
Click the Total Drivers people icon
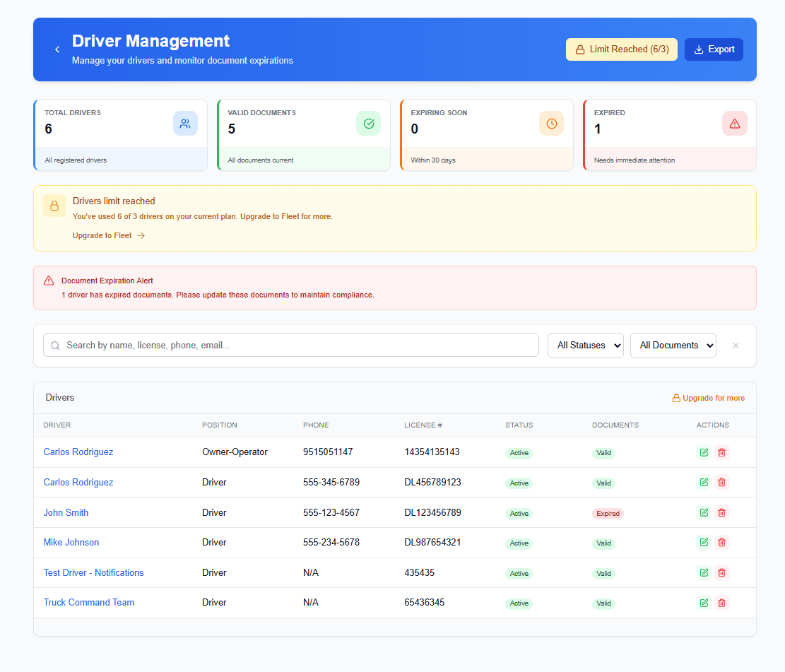(x=185, y=123)
